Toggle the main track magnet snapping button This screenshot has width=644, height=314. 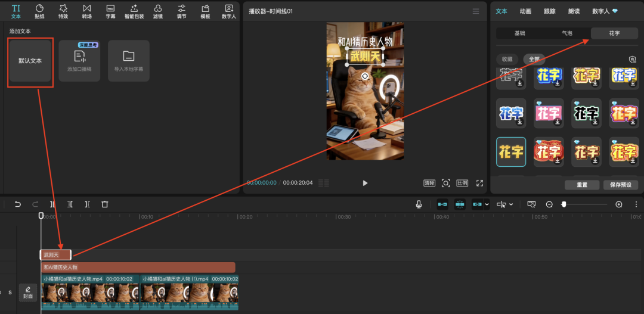pyautogui.click(x=442, y=204)
